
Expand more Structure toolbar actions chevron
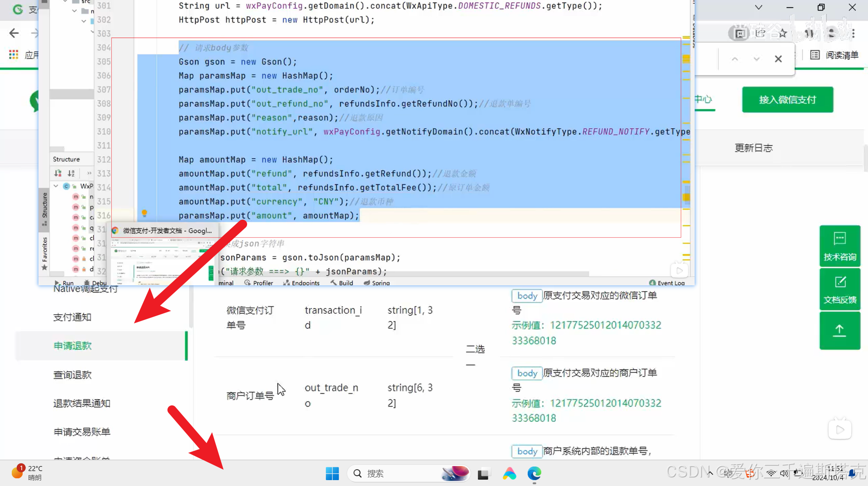pos(89,173)
